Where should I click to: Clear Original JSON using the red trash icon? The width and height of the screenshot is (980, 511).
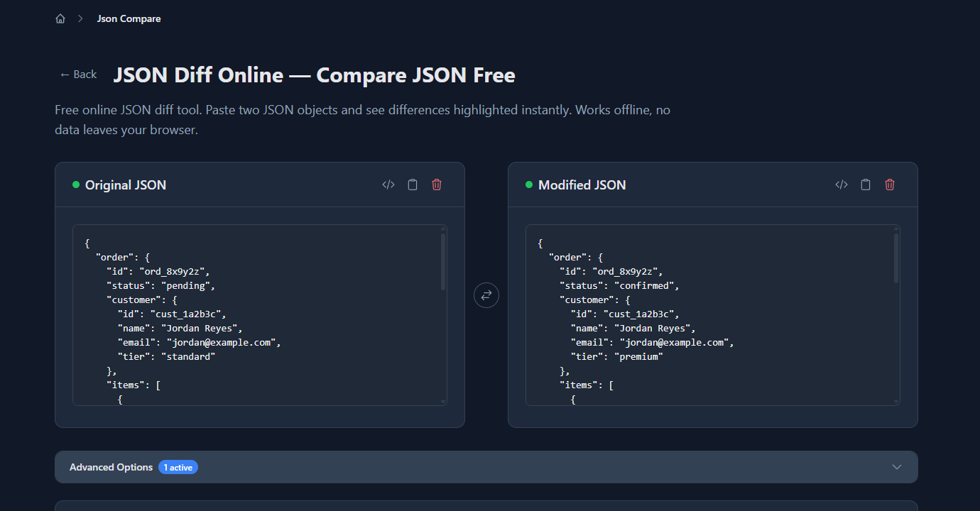pyautogui.click(x=437, y=184)
